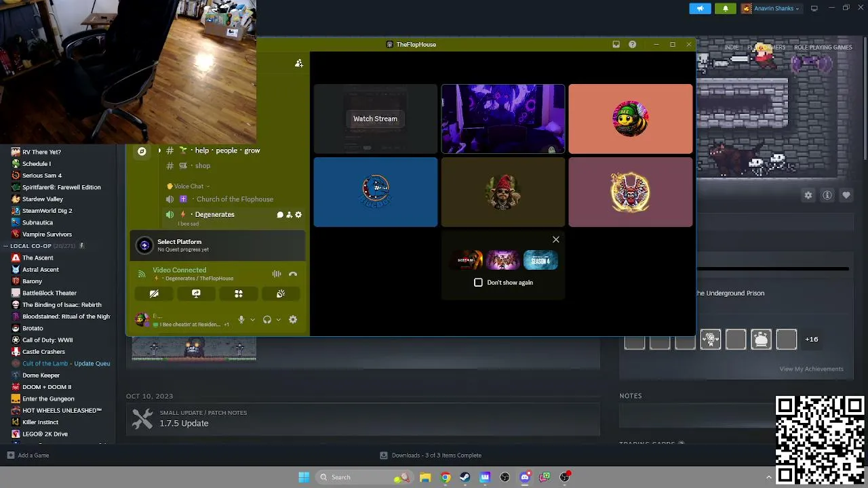The width and height of the screenshot is (868, 488).
Task: Open Steam game settings gear
Action: pyautogui.click(x=808, y=195)
